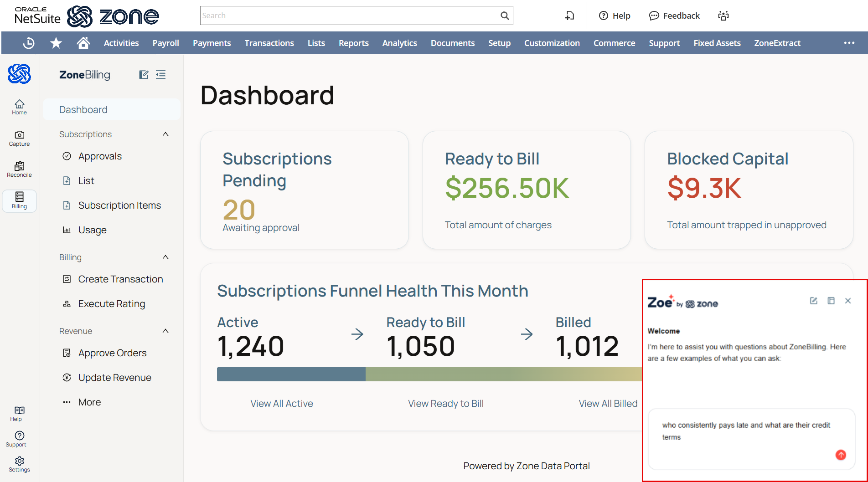Open Approve Orders
The image size is (868, 482).
click(x=112, y=353)
